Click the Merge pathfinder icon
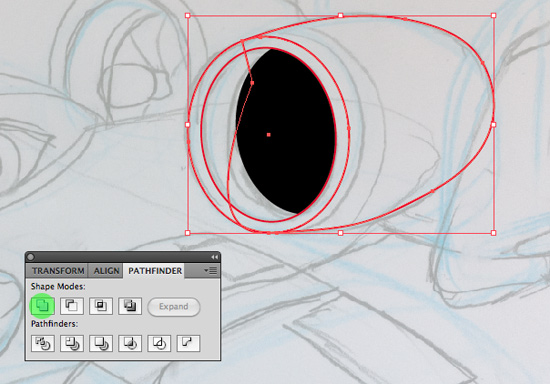550x384 pixels. tap(101, 343)
